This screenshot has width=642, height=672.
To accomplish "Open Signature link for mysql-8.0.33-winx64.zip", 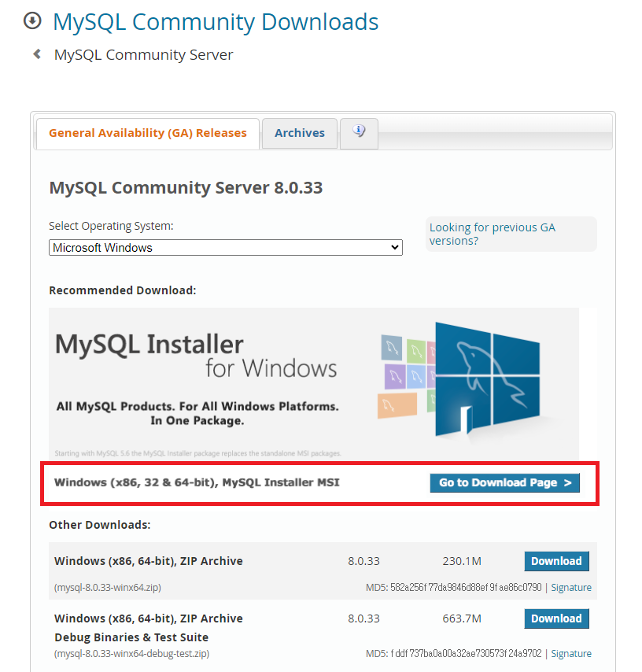I will tap(571, 588).
